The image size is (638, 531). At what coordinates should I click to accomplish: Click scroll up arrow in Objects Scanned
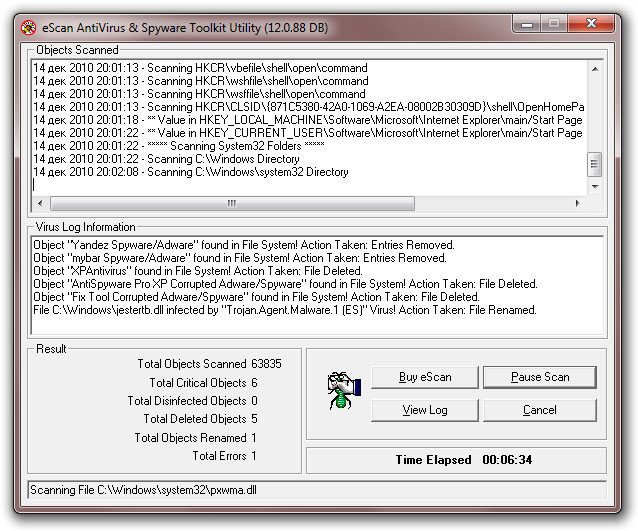[595, 69]
